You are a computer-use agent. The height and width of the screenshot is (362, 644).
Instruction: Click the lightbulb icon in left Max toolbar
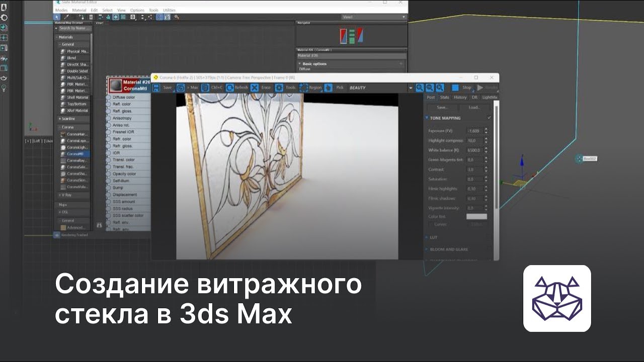(x=4, y=88)
